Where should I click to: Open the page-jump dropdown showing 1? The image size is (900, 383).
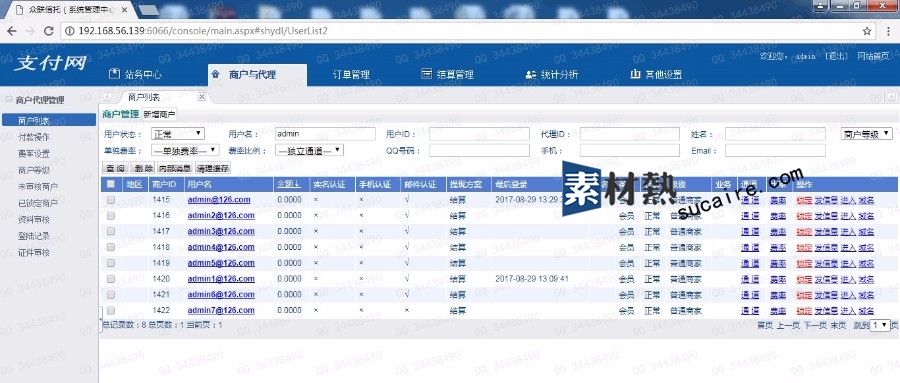coord(880,325)
